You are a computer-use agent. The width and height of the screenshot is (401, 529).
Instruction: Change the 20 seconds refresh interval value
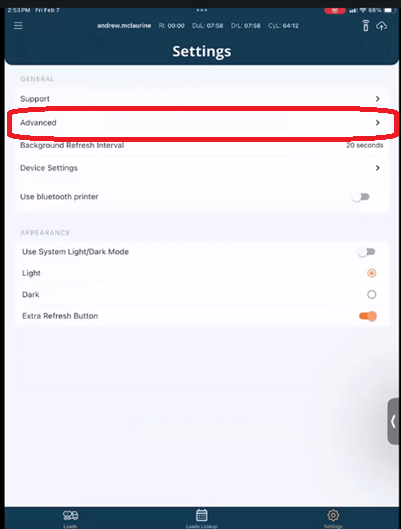365,145
